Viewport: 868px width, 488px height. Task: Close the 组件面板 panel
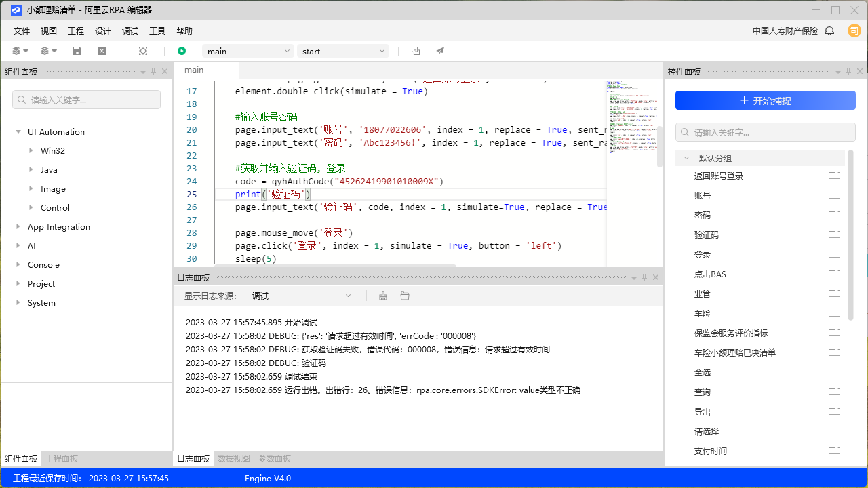click(165, 71)
